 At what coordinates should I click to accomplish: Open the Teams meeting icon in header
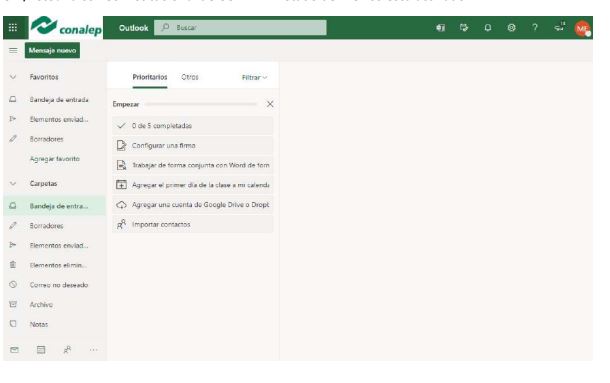tap(440, 28)
